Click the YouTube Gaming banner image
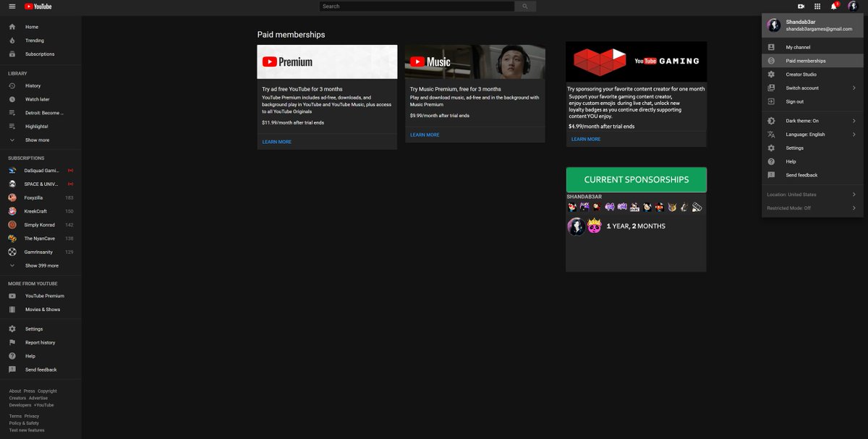The image size is (868, 439). (x=636, y=61)
